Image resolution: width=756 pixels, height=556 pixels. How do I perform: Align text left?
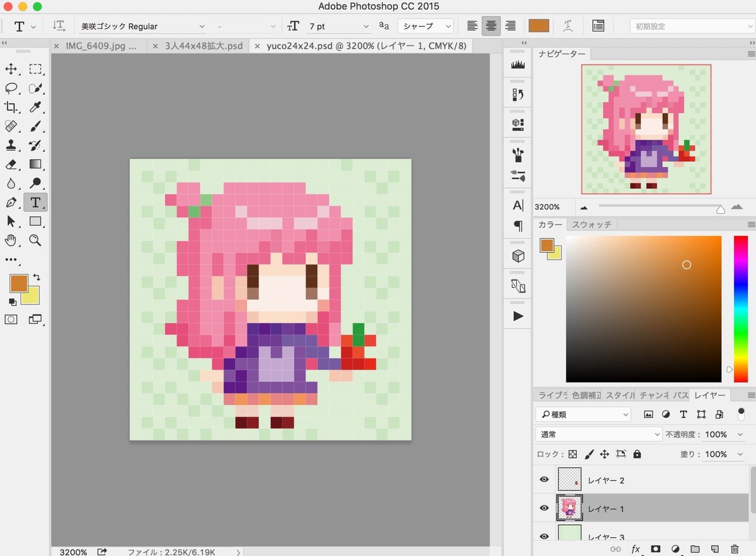[x=472, y=26]
